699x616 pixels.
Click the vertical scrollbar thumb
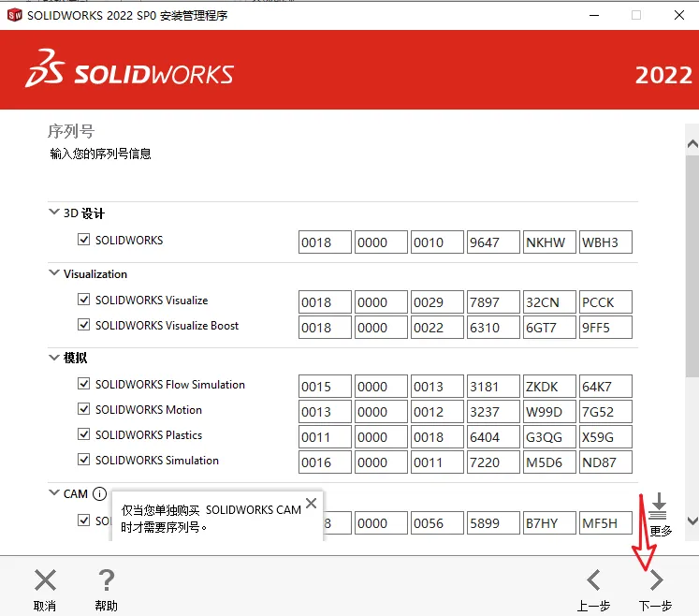[x=692, y=268]
